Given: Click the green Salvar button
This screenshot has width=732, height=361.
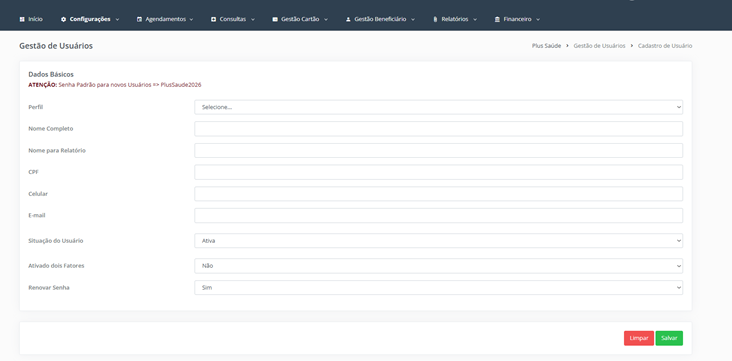Looking at the screenshot, I should 669,338.
